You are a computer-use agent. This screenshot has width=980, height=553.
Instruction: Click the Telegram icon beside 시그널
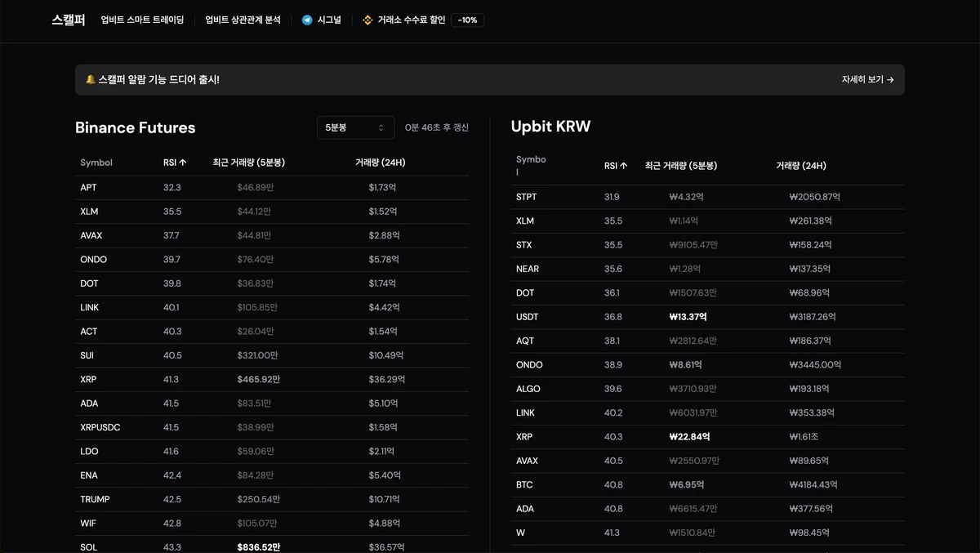click(x=307, y=20)
